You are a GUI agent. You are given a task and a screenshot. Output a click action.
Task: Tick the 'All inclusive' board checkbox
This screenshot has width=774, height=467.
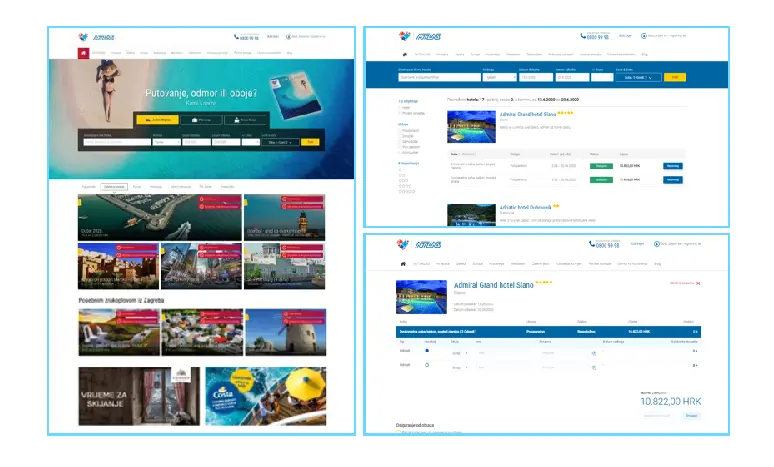(x=400, y=153)
